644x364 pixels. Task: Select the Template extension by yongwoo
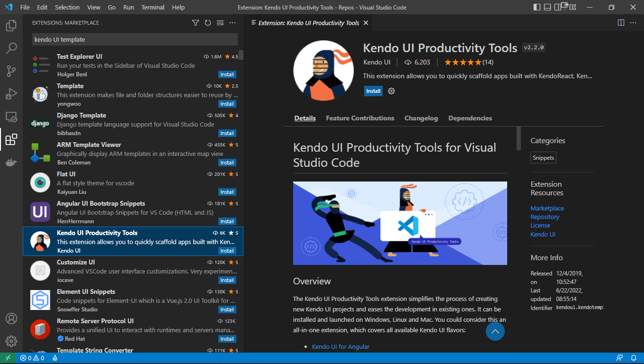133,94
